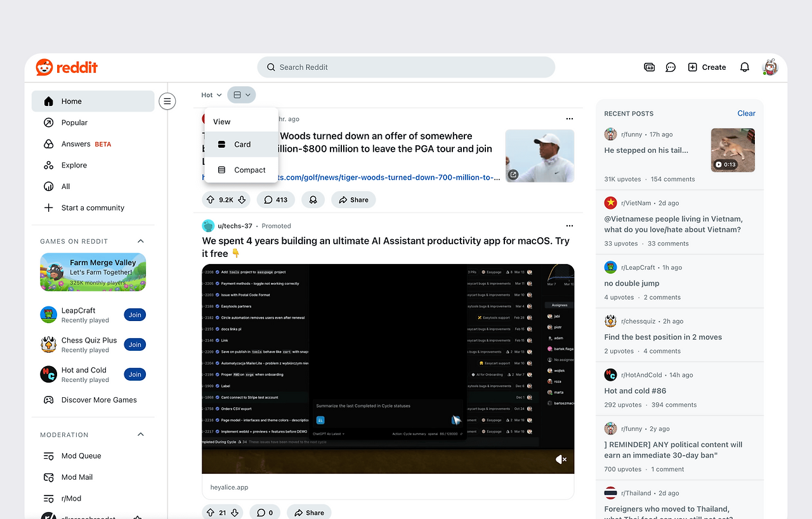The height and width of the screenshot is (519, 812).
Task: Collapse the sidebar with hamburger button
Action: tap(167, 101)
